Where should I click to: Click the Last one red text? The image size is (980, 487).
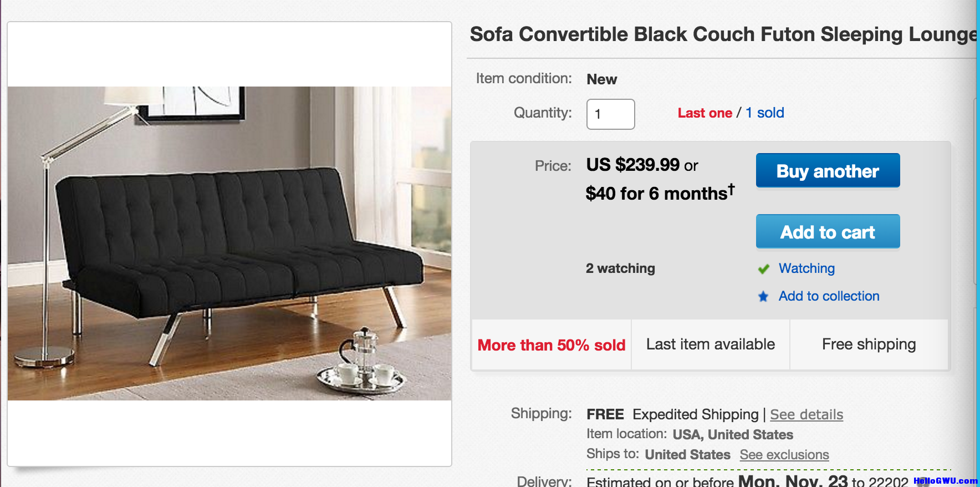tap(705, 113)
